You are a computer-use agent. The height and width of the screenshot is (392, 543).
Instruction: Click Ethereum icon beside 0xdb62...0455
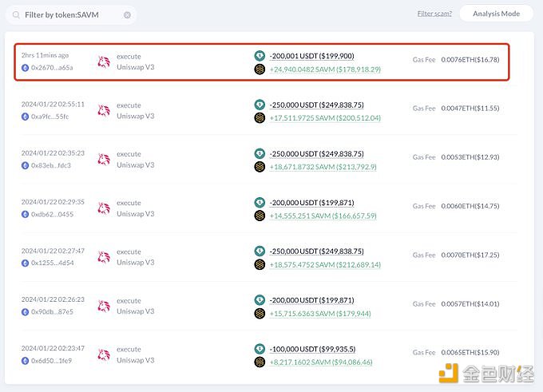pyautogui.click(x=25, y=214)
